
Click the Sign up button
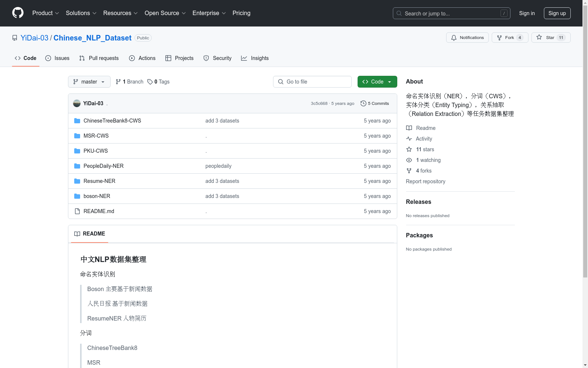point(557,13)
